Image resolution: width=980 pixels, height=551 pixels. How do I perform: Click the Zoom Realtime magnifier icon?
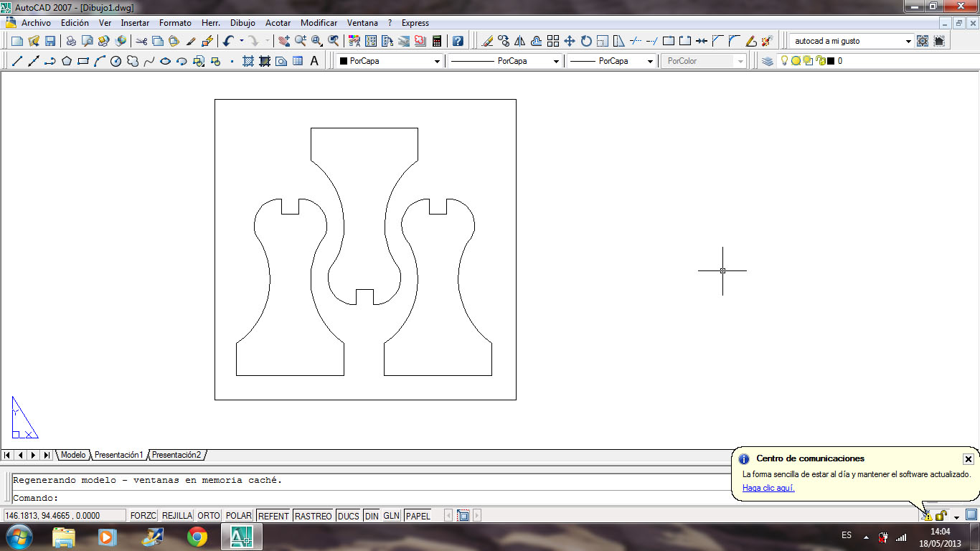click(301, 41)
